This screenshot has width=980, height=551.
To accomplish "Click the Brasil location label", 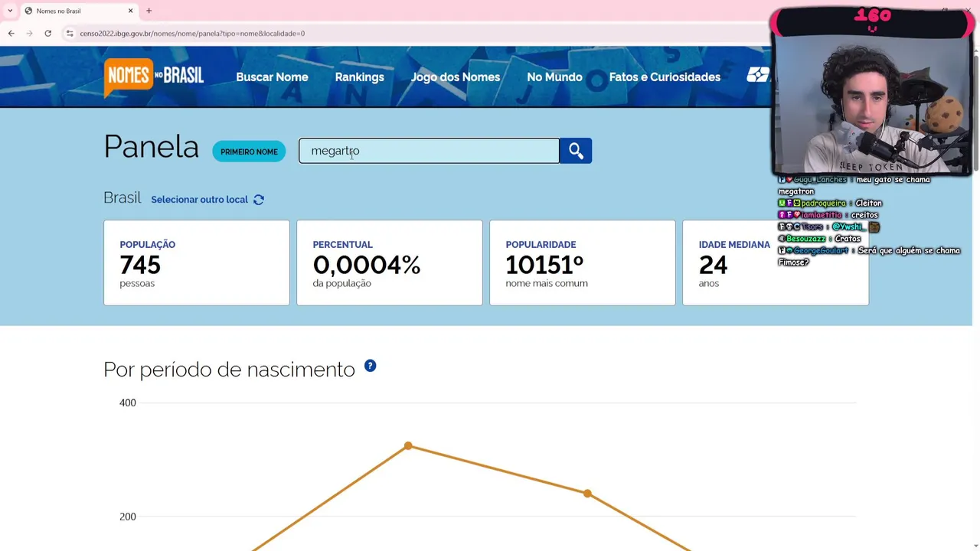I will 122,197.
